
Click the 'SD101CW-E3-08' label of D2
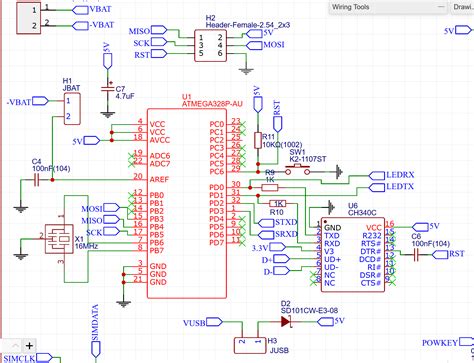coord(309,311)
